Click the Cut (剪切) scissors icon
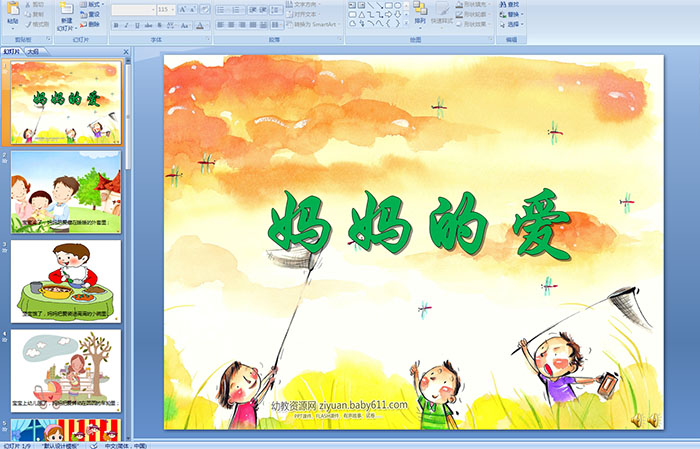This screenshot has height=449, width=700. coord(28,5)
